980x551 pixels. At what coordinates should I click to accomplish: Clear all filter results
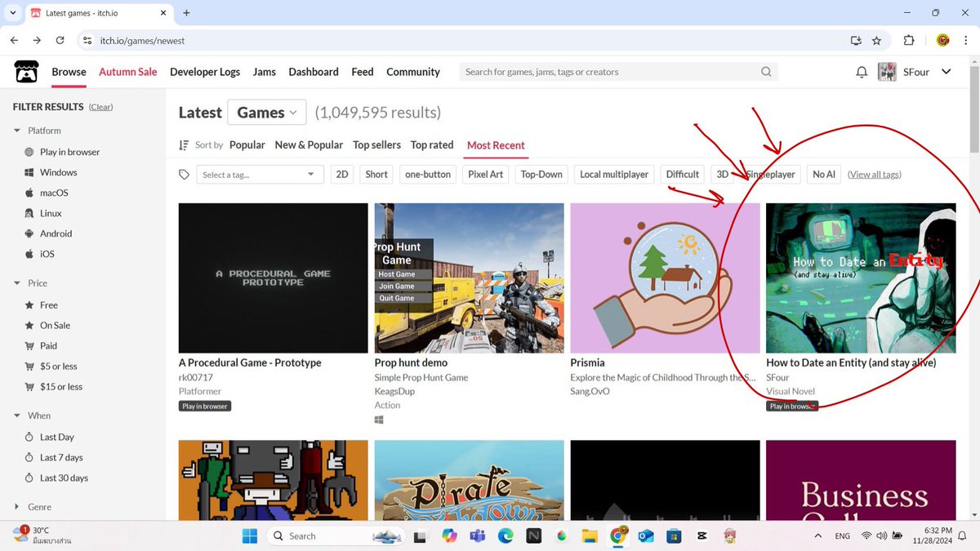[101, 107]
